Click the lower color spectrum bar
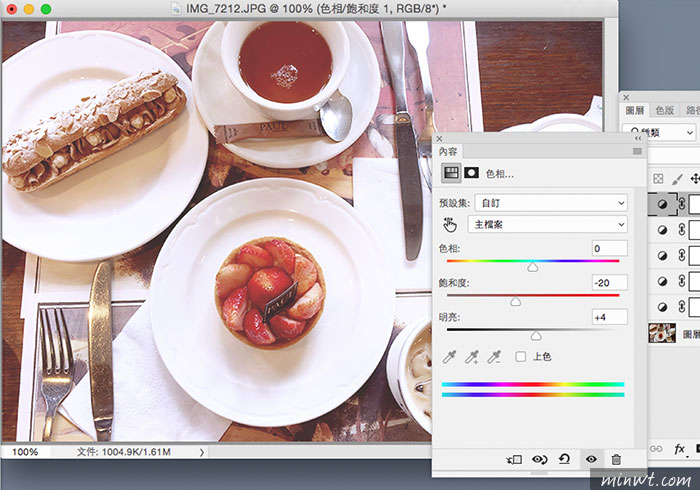The image size is (700, 490). coord(533,394)
